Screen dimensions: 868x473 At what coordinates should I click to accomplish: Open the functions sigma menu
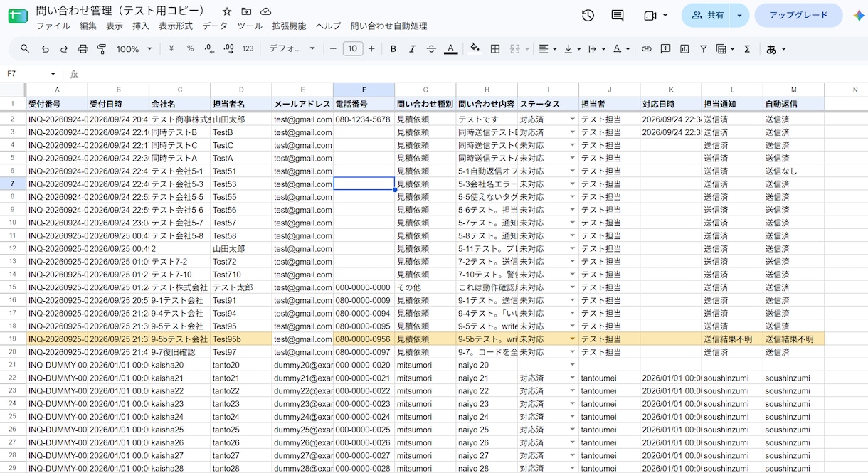click(747, 49)
